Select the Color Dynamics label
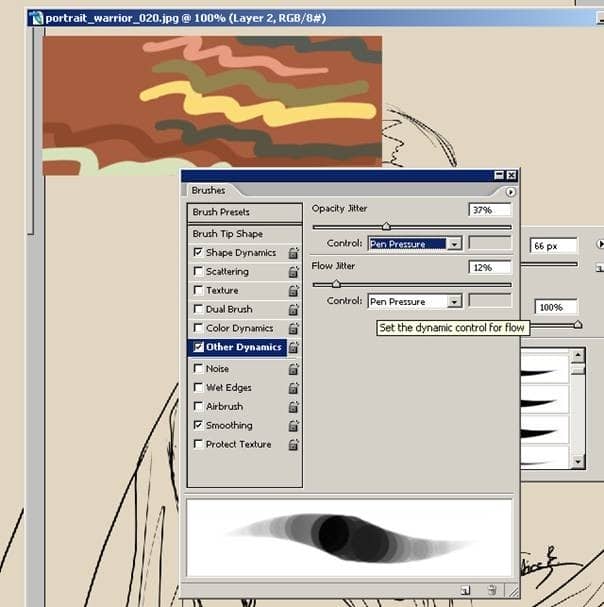 click(239, 328)
